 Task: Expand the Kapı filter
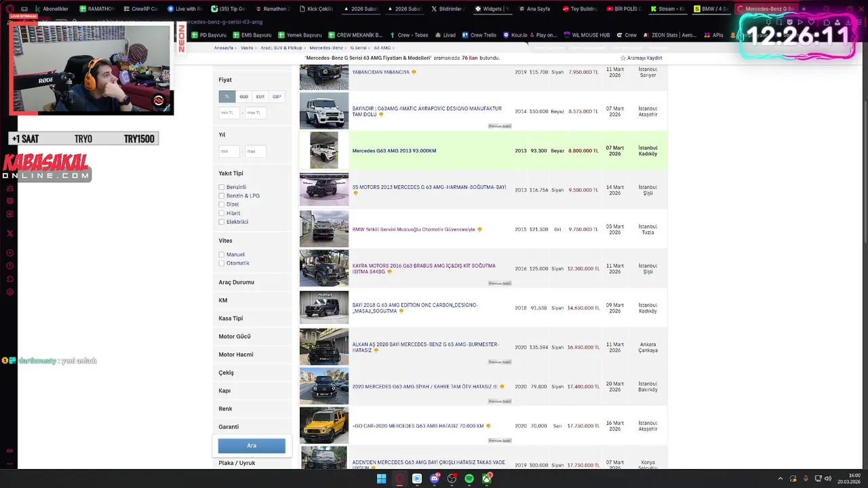(252, 390)
